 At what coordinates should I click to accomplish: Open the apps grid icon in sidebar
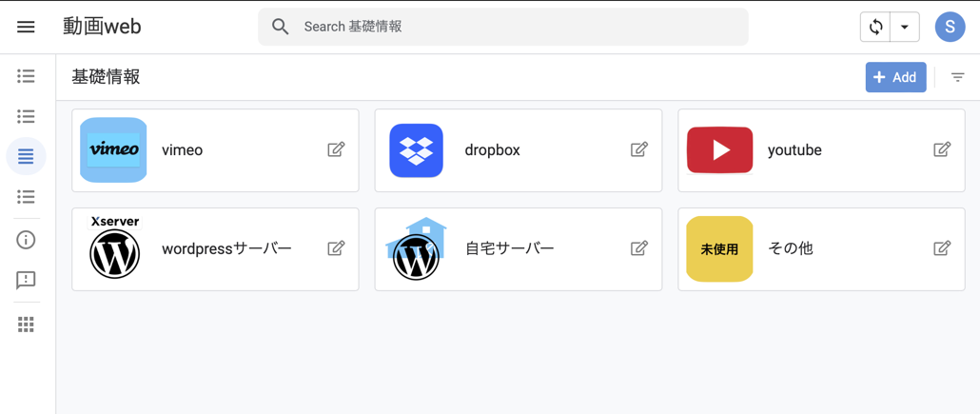point(26,325)
